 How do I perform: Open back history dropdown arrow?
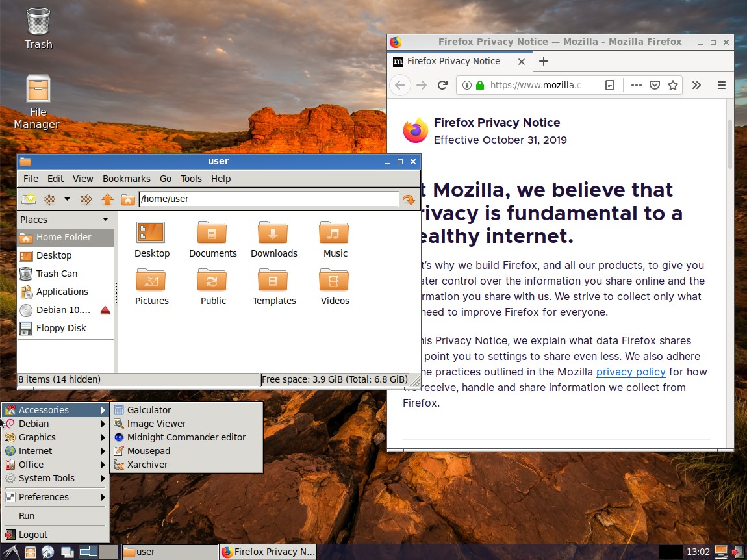click(x=67, y=199)
